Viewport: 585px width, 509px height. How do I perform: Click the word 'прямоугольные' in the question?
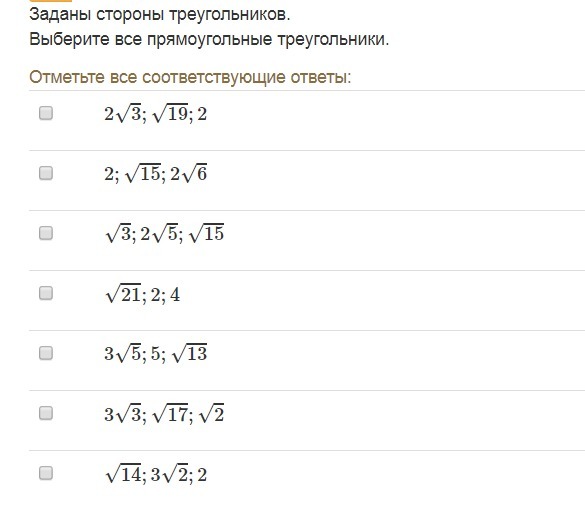209,40
